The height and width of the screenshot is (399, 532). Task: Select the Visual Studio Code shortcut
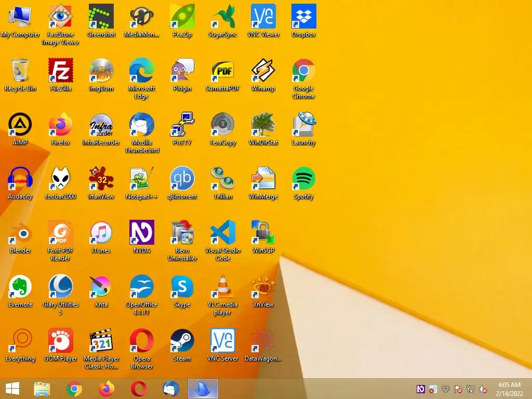point(222,232)
